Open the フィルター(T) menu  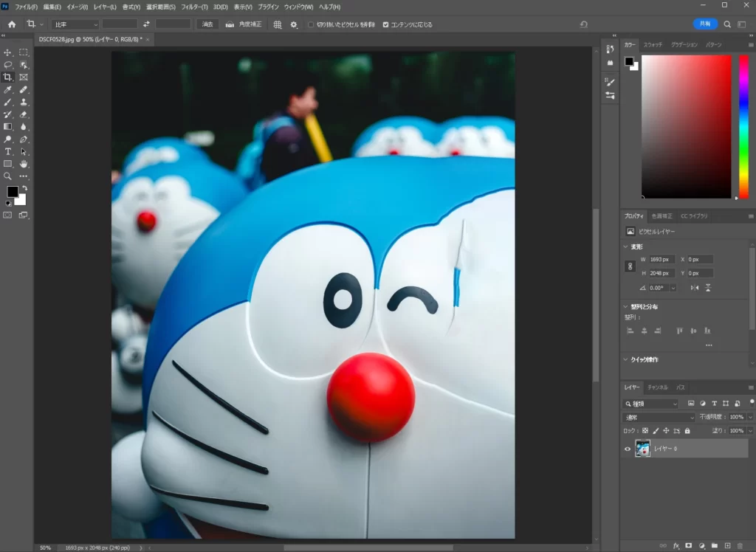194,7
